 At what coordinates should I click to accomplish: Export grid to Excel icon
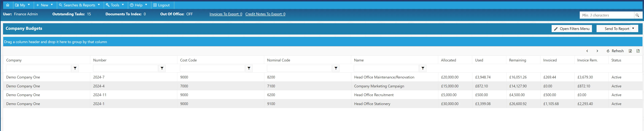(x=630, y=51)
